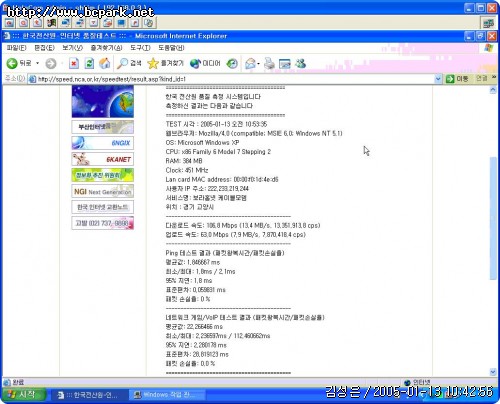The width and height of the screenshot is (500, 404).
Task: Open the 6NGIX banner link
Action: click(x=103, y=143)
